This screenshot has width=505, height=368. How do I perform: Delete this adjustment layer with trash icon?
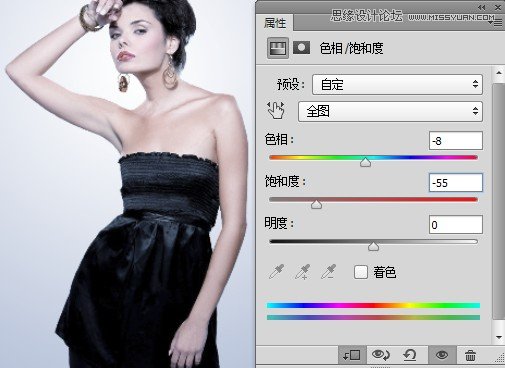pos(470,356)
